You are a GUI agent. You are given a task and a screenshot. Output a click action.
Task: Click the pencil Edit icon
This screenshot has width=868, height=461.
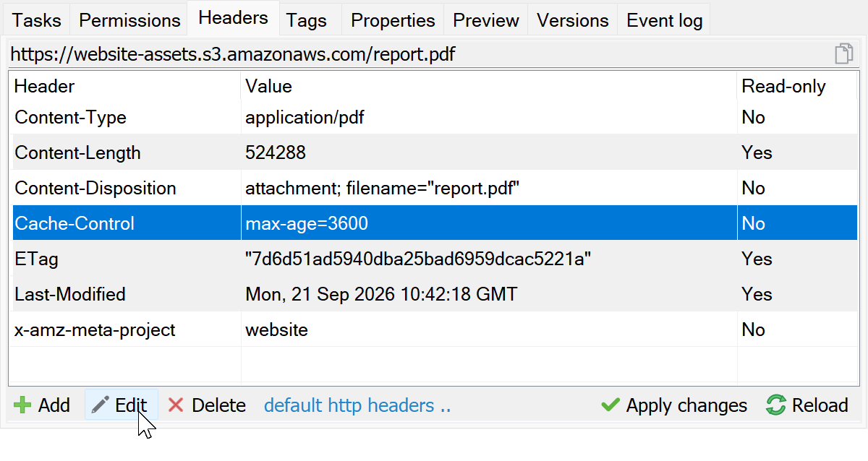tap(101, 405)
